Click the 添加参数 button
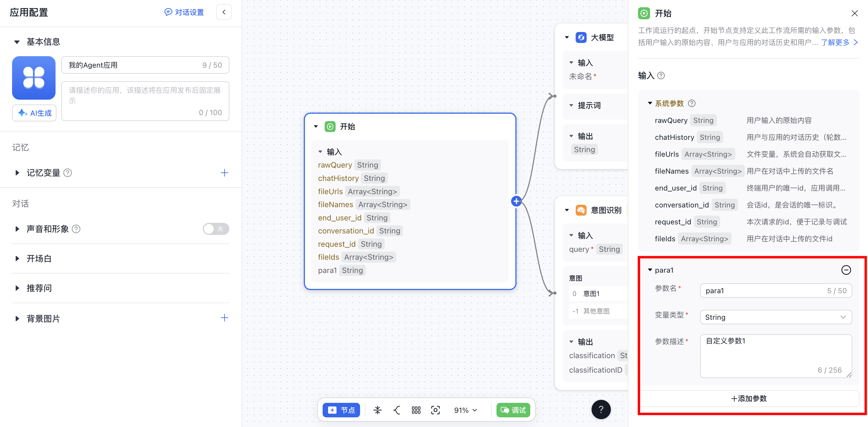 749,398
